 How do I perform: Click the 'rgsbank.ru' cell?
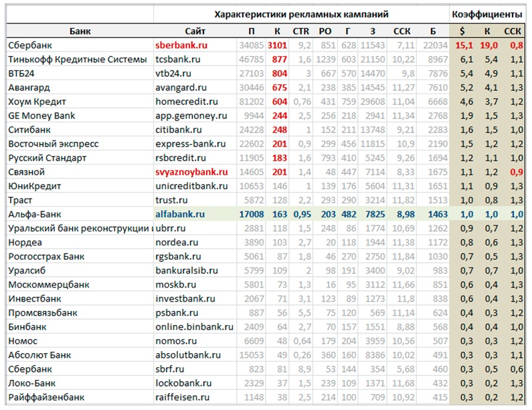(195, 256)
